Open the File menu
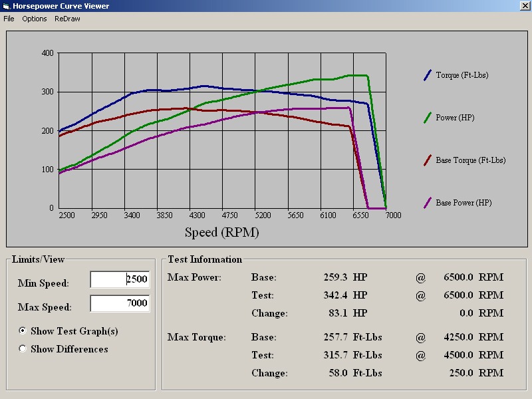Viewport: 532px width, 399px height. tap(9, 19)
